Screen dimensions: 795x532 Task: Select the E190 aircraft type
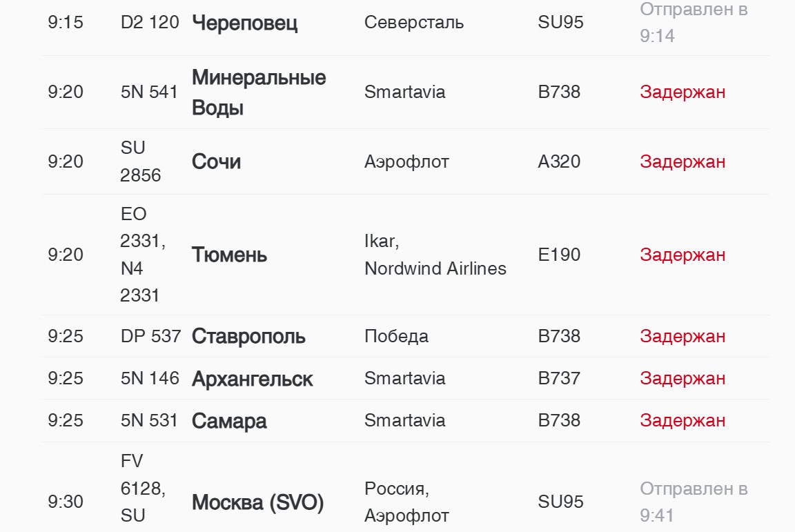click(x=559, y=255)
